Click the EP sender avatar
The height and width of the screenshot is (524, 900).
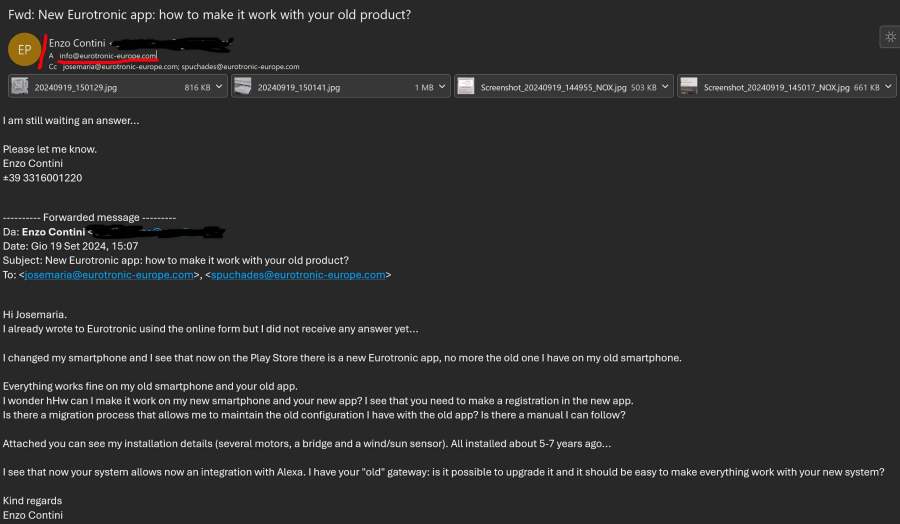point(24,49)
